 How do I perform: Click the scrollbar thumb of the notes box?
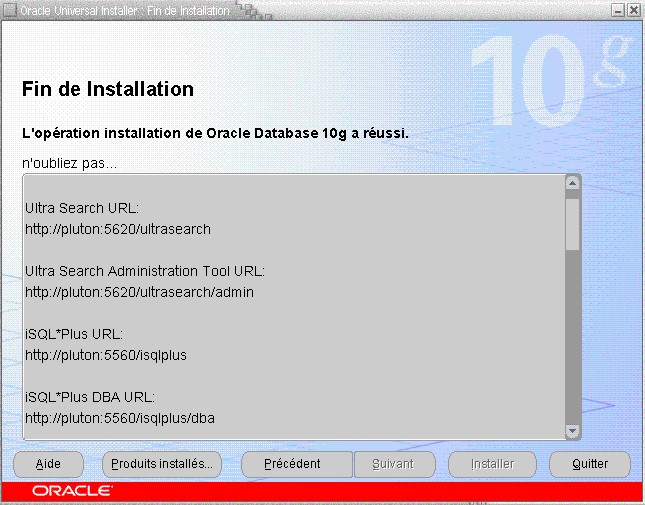tap(573, 225)
